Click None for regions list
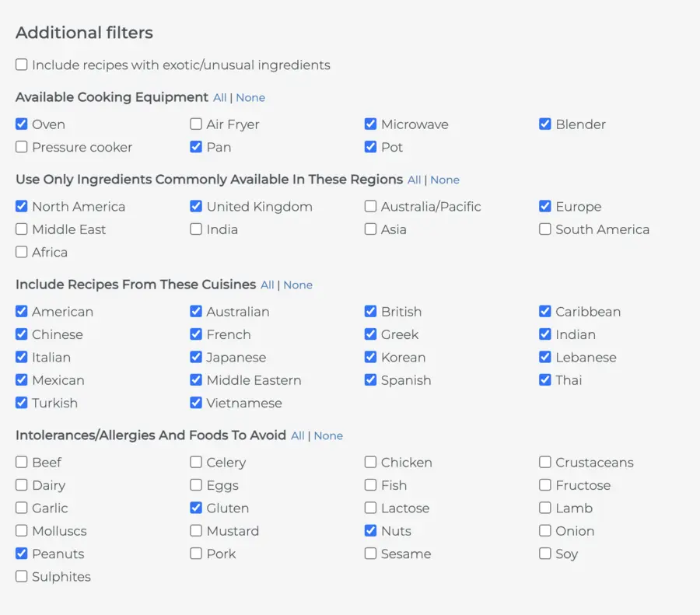The height and width of the screenshot is (615, 700). (445, 180)
